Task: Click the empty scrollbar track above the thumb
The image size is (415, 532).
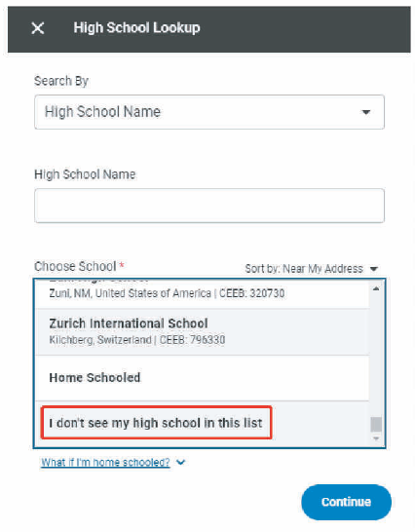Action: coord(376,355)
